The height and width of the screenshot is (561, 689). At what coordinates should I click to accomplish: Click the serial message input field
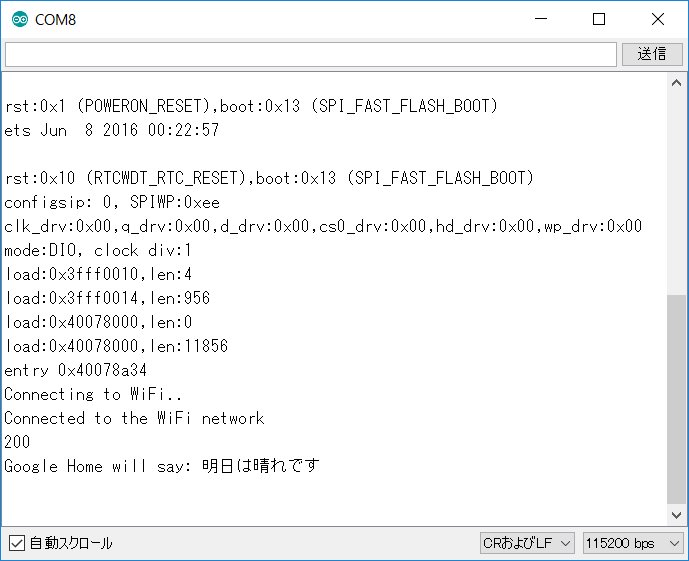click(311, 54)
